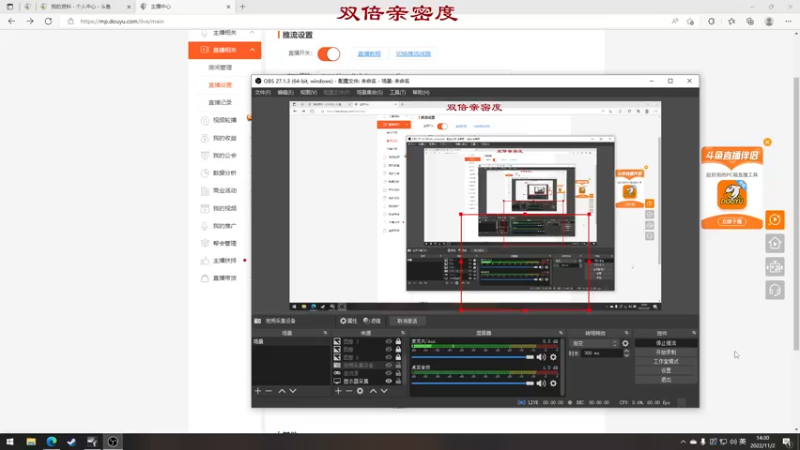Pop out the Controls dock panel
The height and width of the screenshot is (450, 800).
(694, 333)
